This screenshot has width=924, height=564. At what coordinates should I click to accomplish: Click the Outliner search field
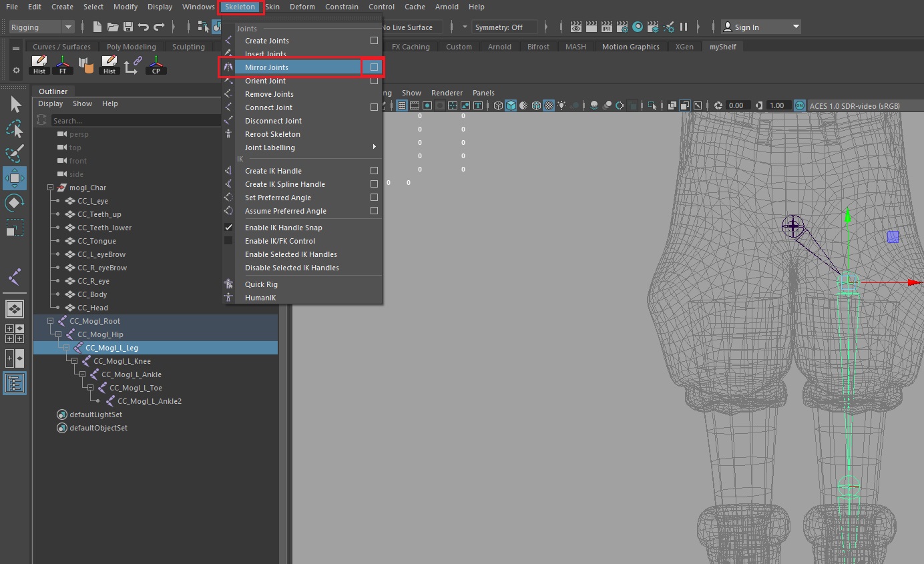[136, 121]
